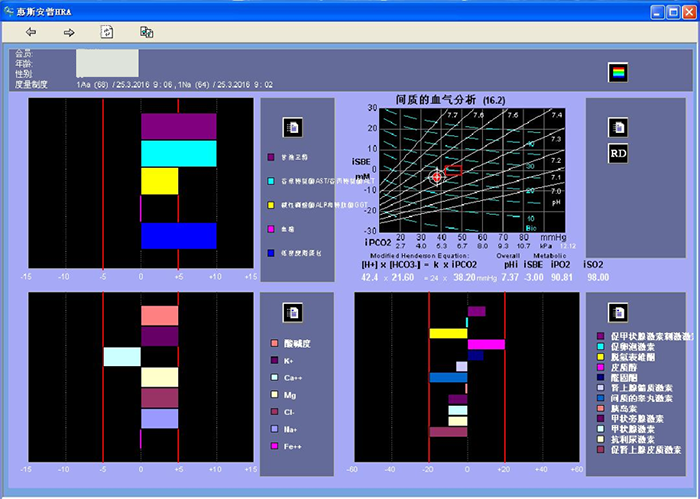Click purple swatch at top of liver legend
Image resolution: width=700 pixels, height=499 pixels.
271,157
